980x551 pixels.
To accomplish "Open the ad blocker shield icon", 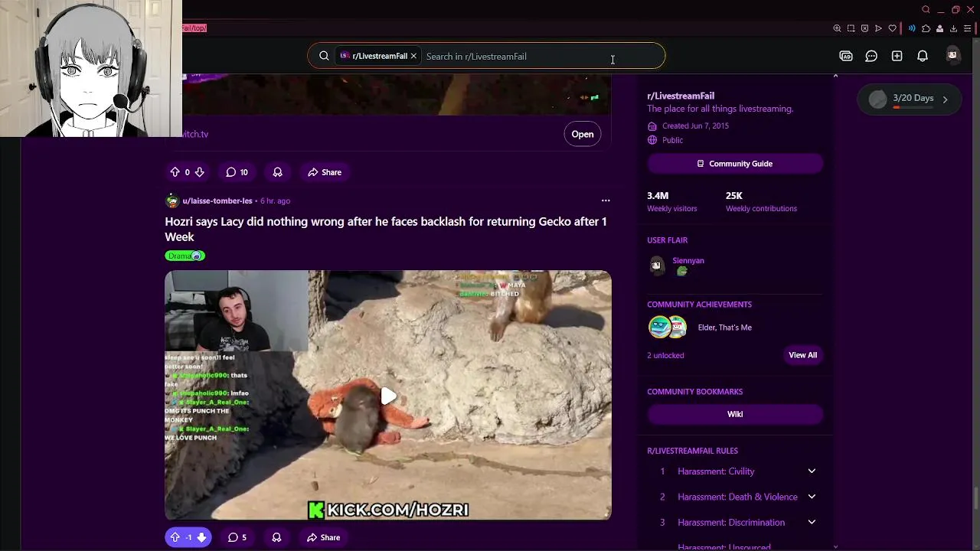I will [864, 28].
